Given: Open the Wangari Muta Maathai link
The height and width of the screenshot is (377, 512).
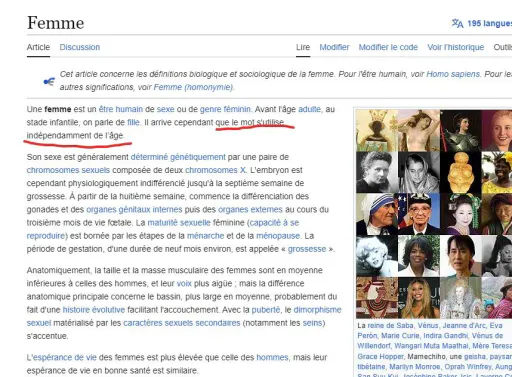Looking at the screenshot, I should click(x=431, y=346).
